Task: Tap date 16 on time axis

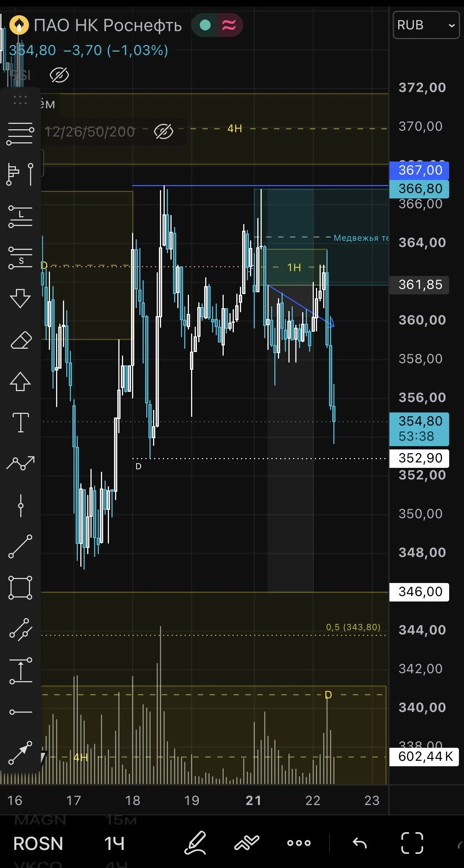Action: pos(15,800)
